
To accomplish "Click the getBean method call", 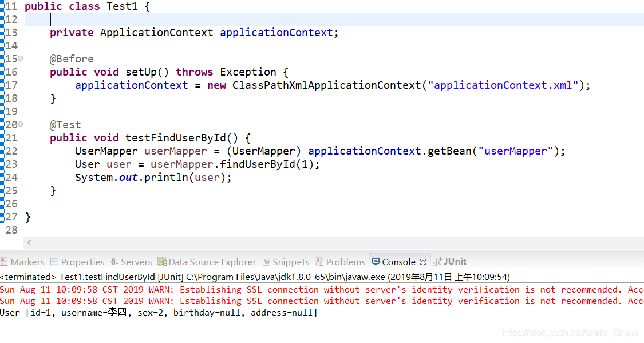I will tap(449, 151).
